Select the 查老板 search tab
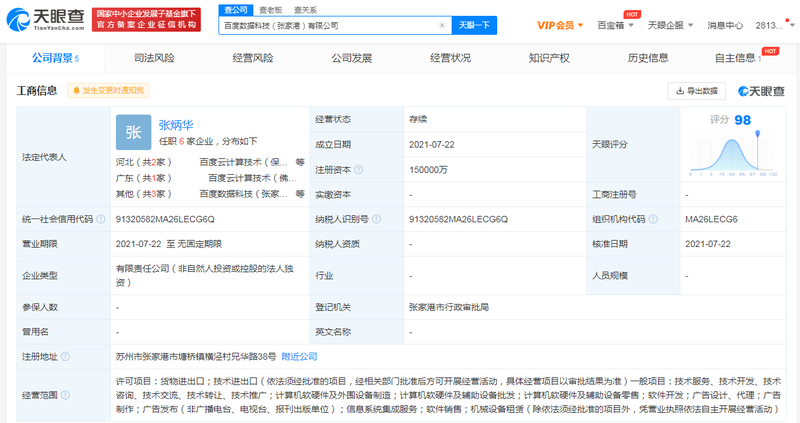Viewport: 800px width, 423px height. 270,10
